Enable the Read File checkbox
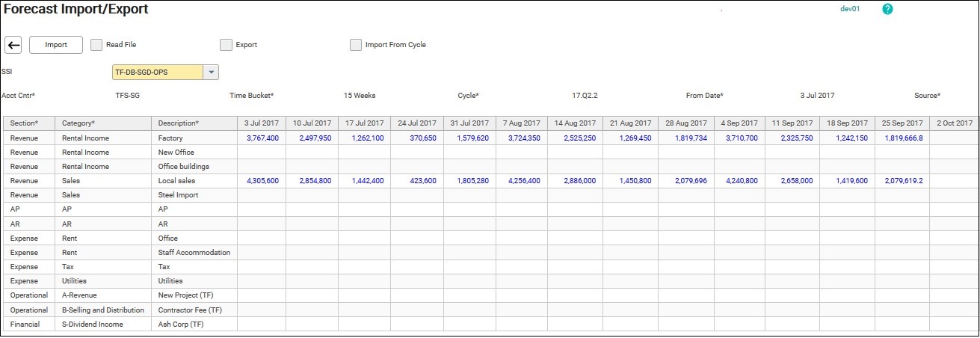Image resolution: width=980 pixels, height=338 pixels. (x=96, y=45)
